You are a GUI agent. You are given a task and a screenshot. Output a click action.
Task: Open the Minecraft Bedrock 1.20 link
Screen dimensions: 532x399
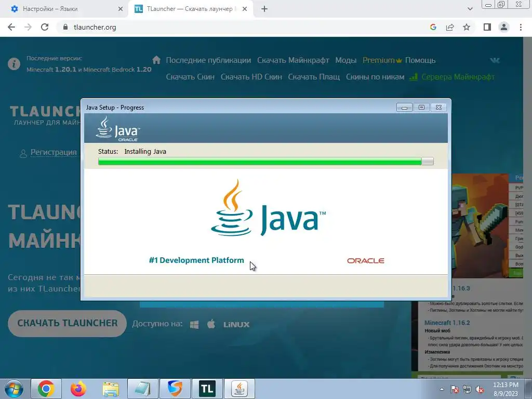pyautogui.click(x=117, y=70)
